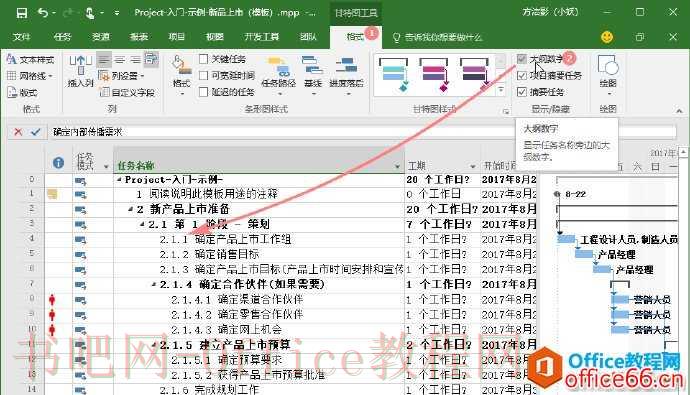Align column text left
The image size is (690, 395).
[x=104, y=59]
